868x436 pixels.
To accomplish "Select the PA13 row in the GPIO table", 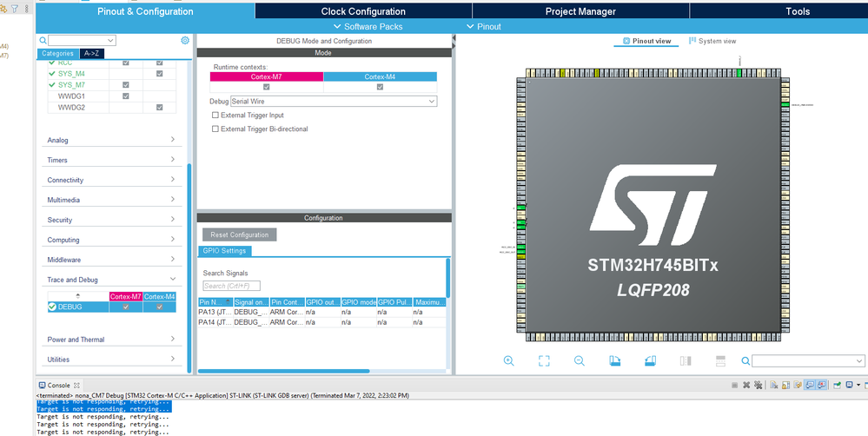I will 321,312.
